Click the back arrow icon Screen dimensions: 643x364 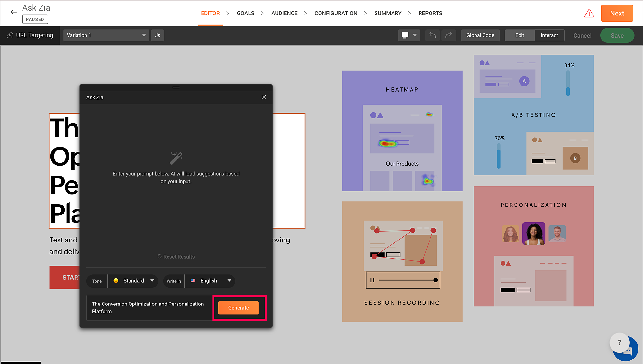tap(14, 12)
